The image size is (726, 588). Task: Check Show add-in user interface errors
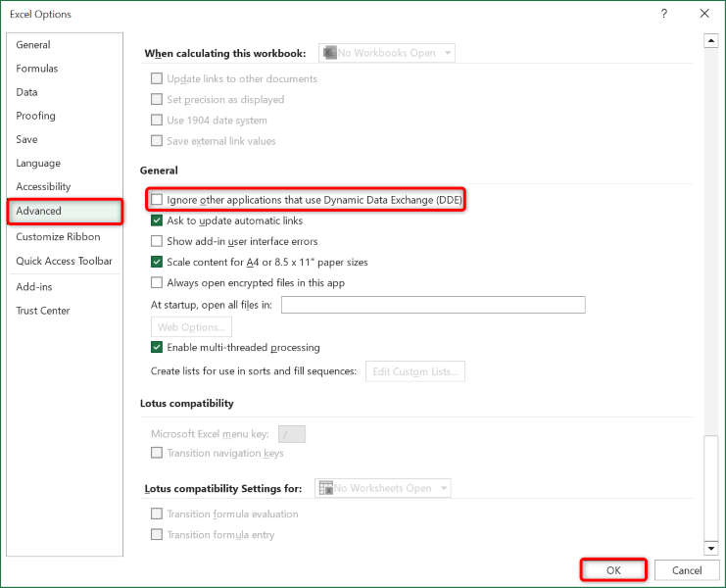(157, 241)
